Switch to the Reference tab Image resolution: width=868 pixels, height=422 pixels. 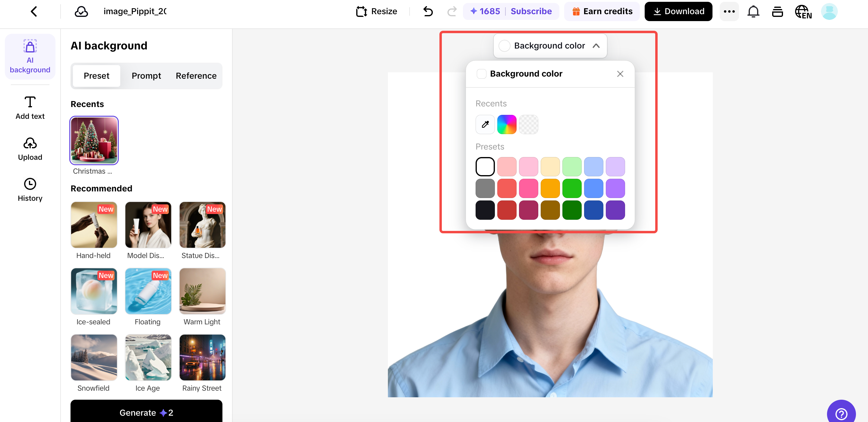pos(196,76)
